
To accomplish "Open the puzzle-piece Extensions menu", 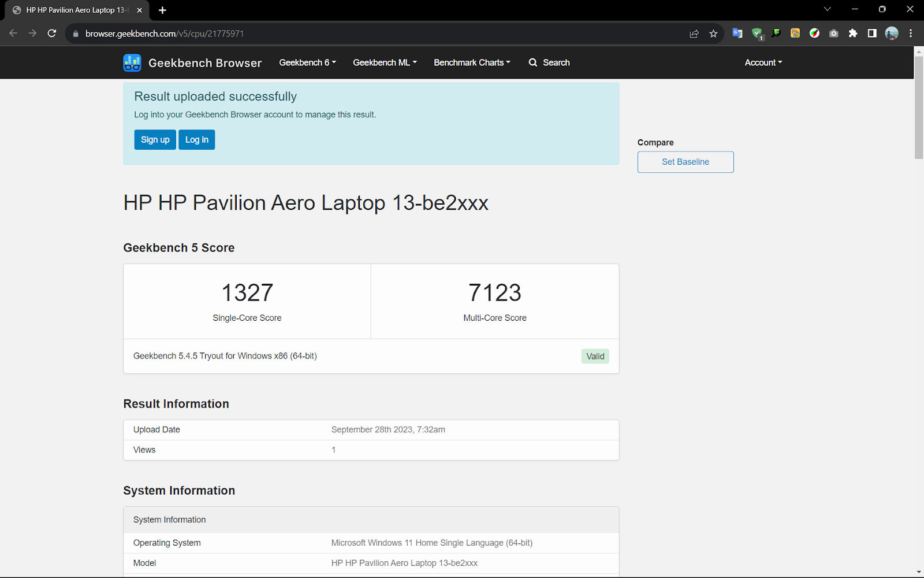I will pyautogui.click(x=853, y=34).
